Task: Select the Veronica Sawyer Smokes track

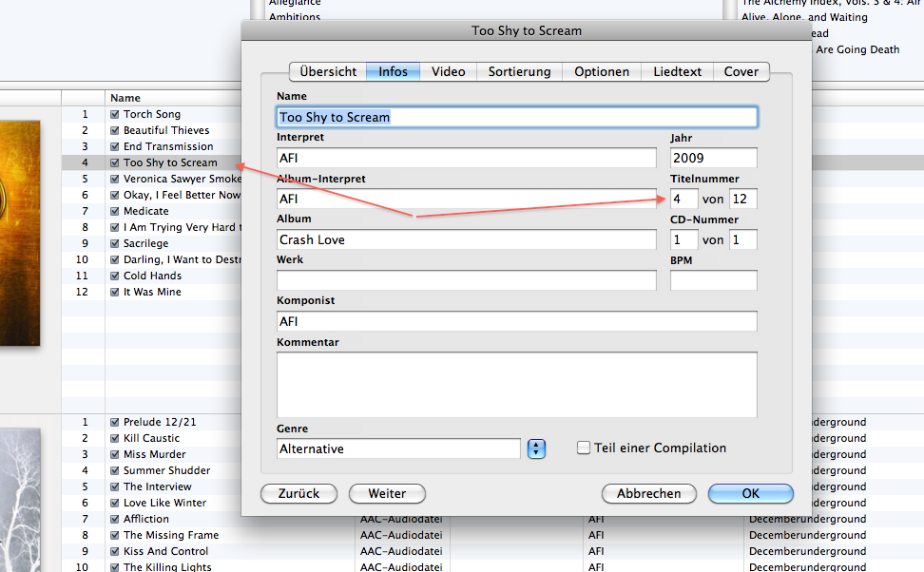Action: [x=183, y=179]
